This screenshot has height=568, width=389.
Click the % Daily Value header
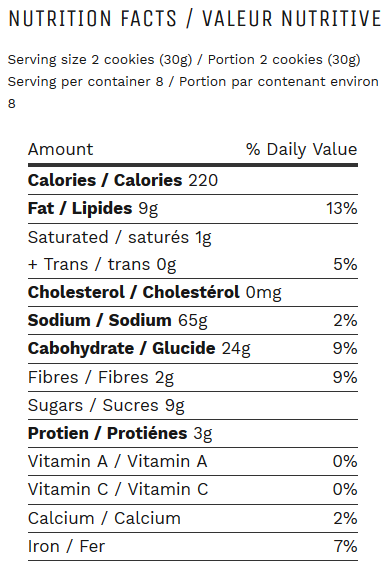301,150
